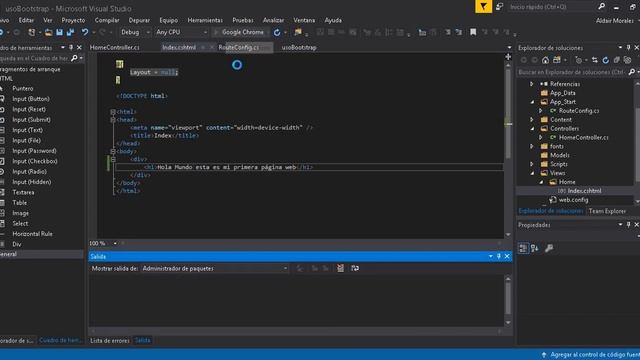Select the Textarea toolbox item

23,192
